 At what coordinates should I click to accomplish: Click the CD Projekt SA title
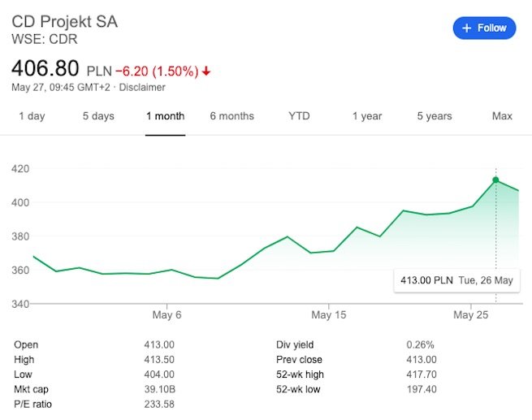[65, 22]
